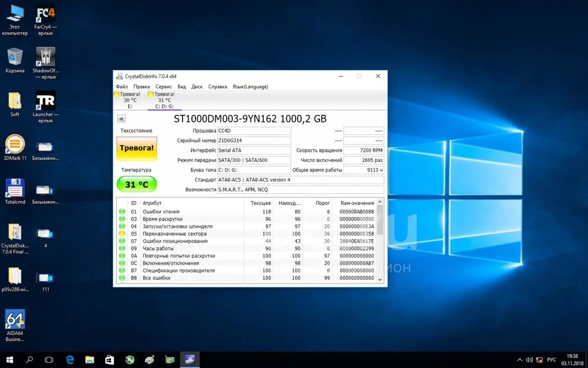Click the previous disk arrow button
Viewport: 588px width, 368px height.
(x=121, y=119)
